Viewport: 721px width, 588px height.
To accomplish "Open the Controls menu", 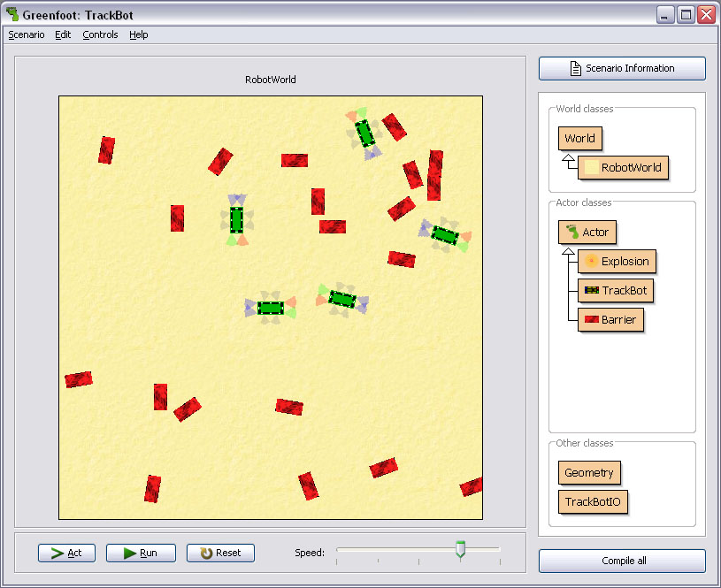I will click(x=100, y=35).
